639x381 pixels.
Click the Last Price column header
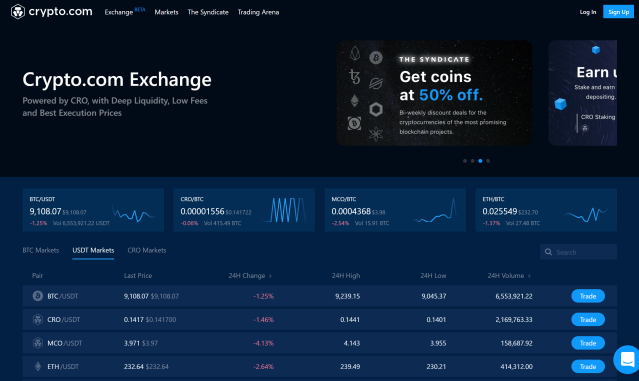point(138,276)
